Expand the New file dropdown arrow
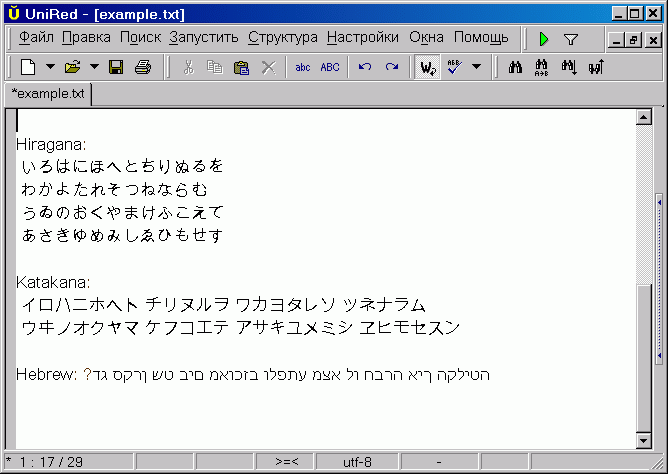This screenshot has width=668, height=474. click(x=49, y=68)
